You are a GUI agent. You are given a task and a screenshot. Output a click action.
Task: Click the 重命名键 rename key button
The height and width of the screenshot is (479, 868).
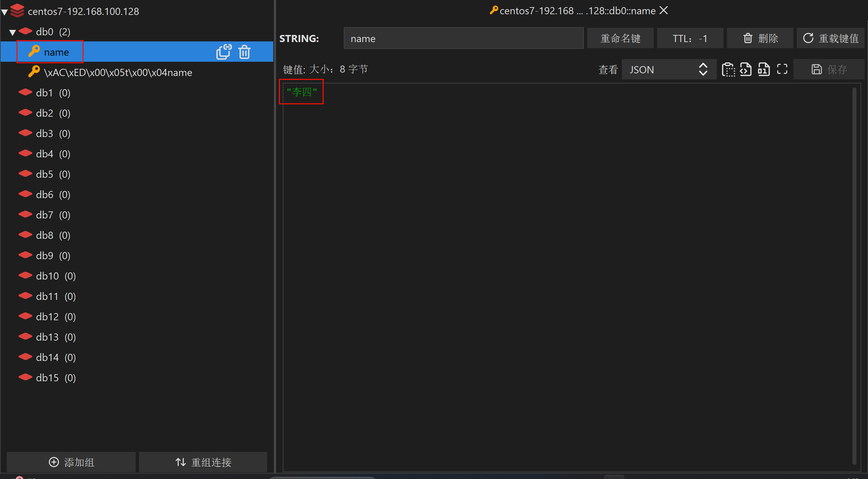point(620,38)
